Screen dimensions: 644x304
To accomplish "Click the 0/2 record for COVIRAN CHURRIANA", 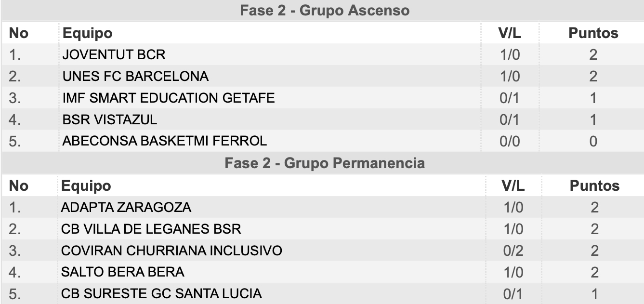I will (513, 251).
